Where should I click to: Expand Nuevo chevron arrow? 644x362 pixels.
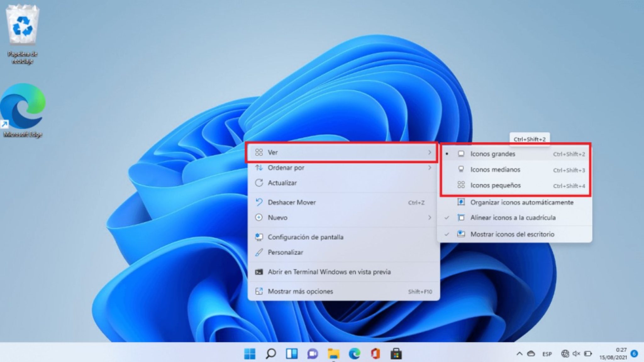(x=430, y=218)
